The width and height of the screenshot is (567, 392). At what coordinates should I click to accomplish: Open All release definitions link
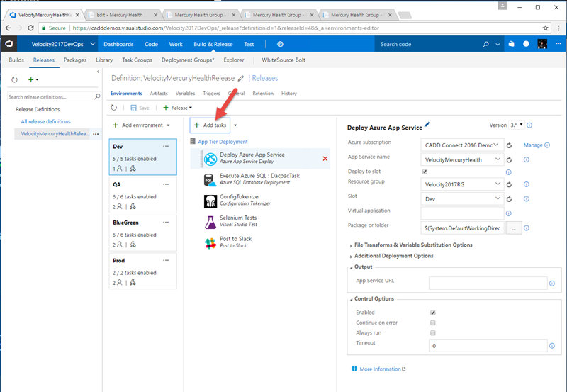[x=45, y=121]
